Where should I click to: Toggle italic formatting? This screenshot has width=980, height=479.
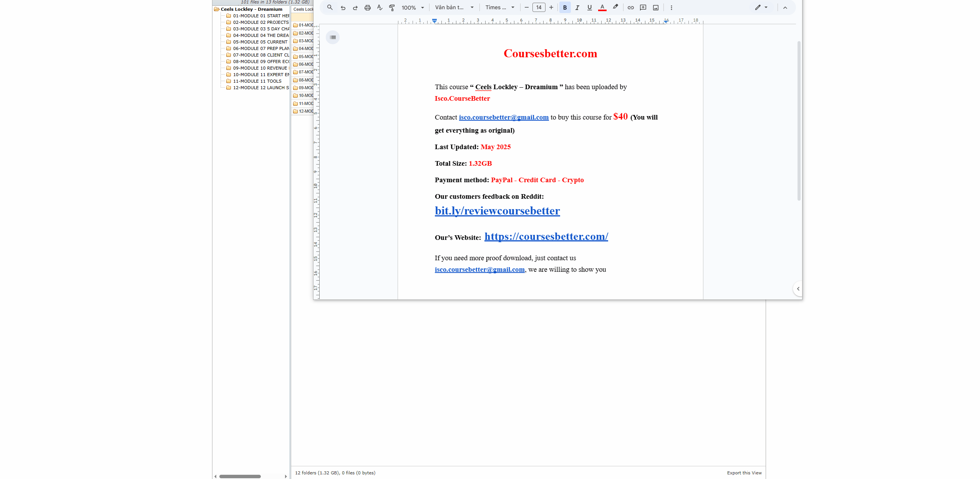point(577,7)
